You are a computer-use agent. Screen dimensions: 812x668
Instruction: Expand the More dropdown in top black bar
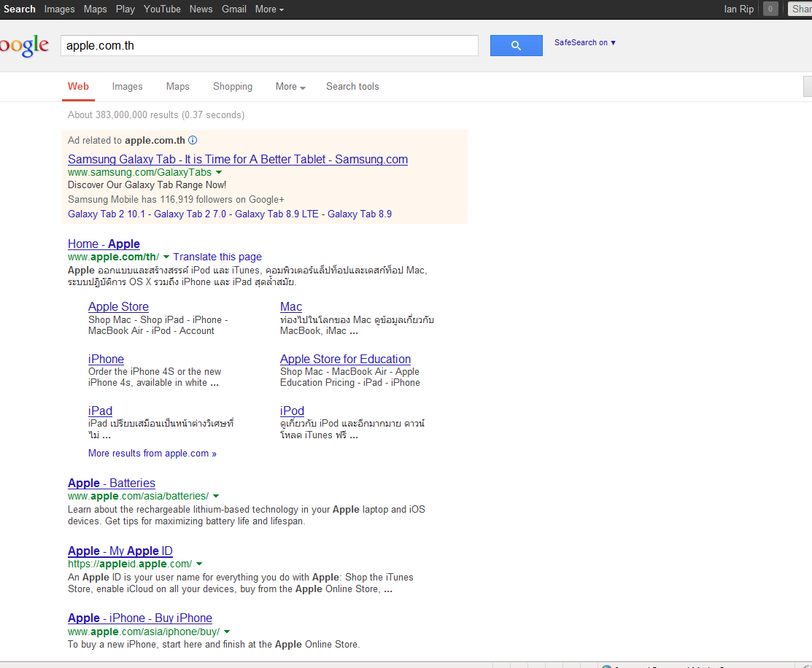[269, 9]
